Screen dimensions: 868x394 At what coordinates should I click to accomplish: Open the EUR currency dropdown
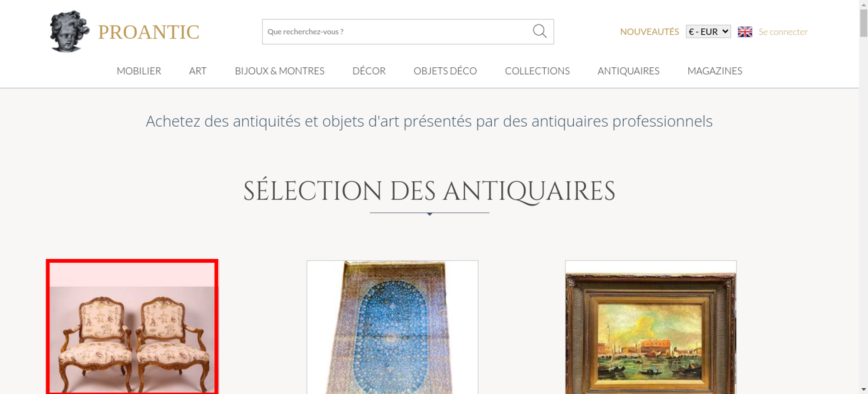708,32
